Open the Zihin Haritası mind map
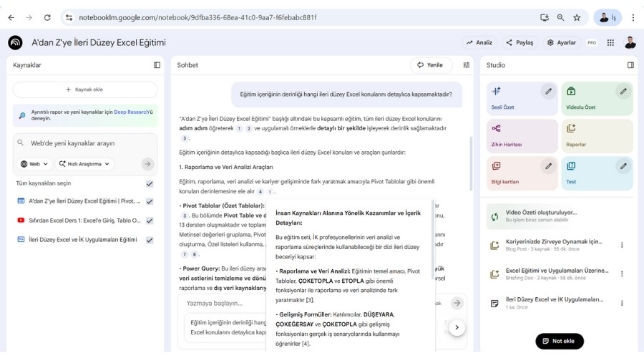This screenshot has width=644, height=358. (x=522, y=135)
